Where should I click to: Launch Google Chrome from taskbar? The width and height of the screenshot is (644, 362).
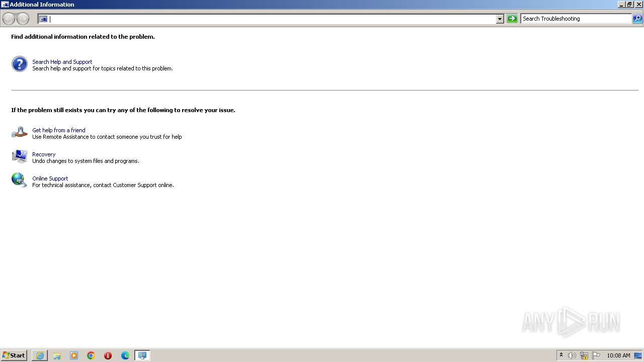[91, 355]
